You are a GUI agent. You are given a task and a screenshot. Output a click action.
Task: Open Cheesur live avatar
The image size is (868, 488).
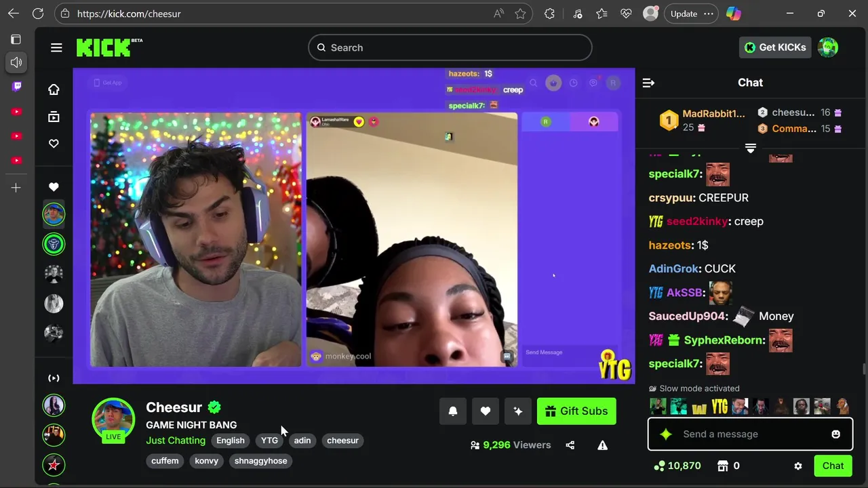[x=113, y=420]
